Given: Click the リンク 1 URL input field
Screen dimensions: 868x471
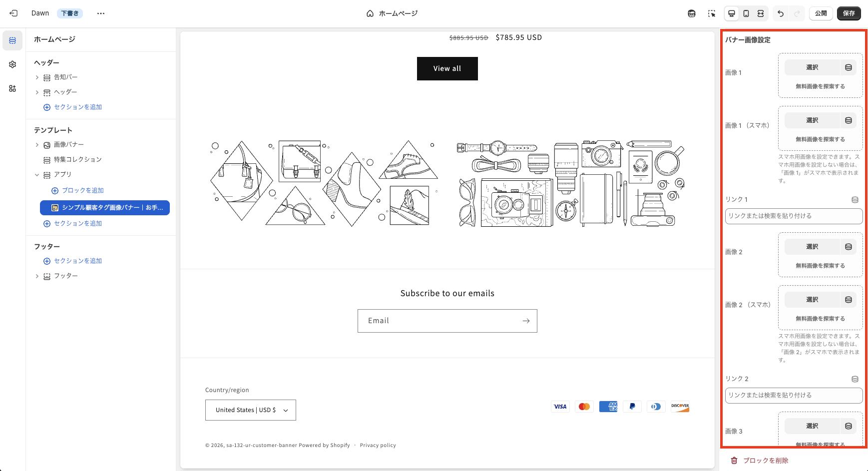Looking at the screenshot, I should click(x=793, y=216).
